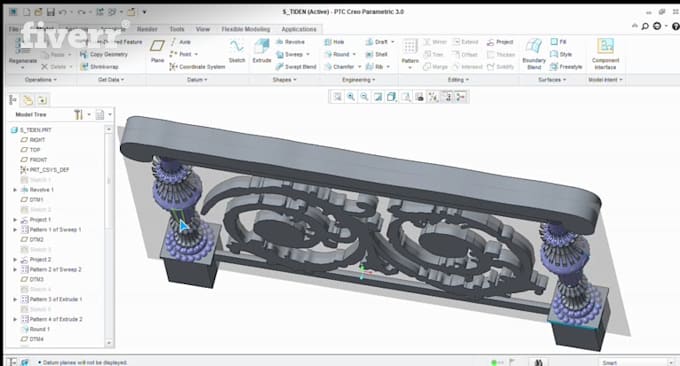The width and height of the screenshot is (680, 366).
Task: Open the Component Interface tool
Action: [605, 54]
